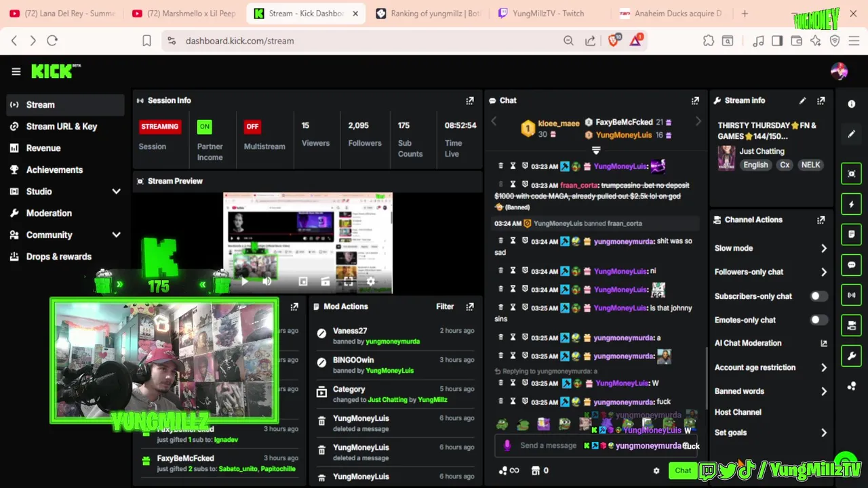Click the pencil icon in right sidebar
868x488 pixels.
852,134
